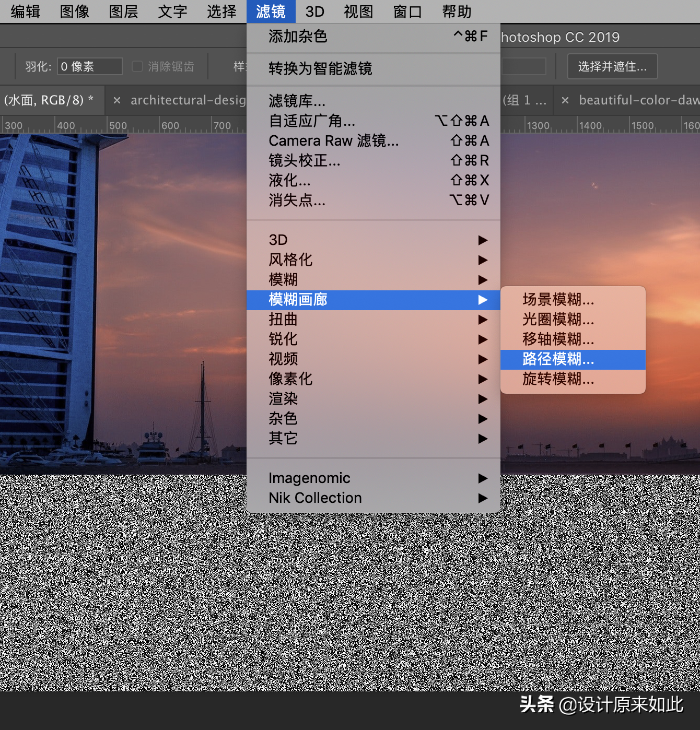The image size is (700, 730).
Task: Switch to the (组 1 ... document tab
Action: tap(524, 100)
